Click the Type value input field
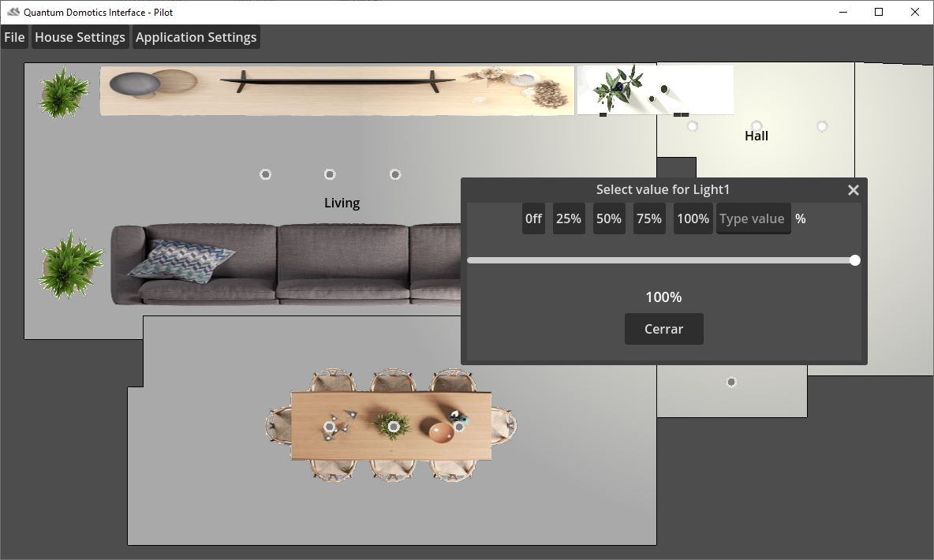934x560 pixels. (753, 218)
